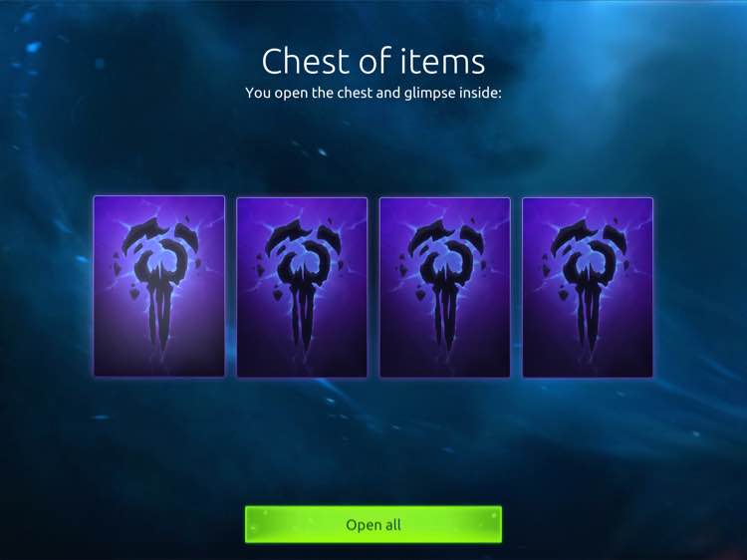Tap the left sparkle edge of Open all button
The image size is (747, 560).
click(x=257, y=525)
